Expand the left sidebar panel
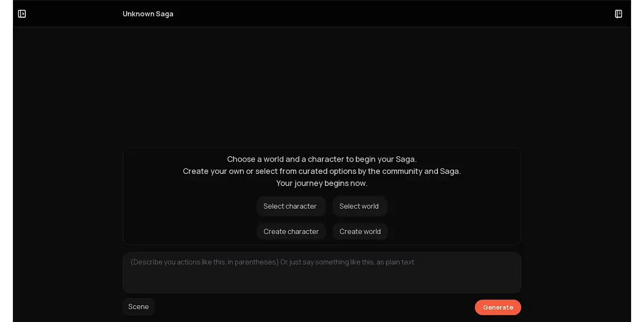Image resolution: width=644 pixels, height=322 pixels. point(22,14)
